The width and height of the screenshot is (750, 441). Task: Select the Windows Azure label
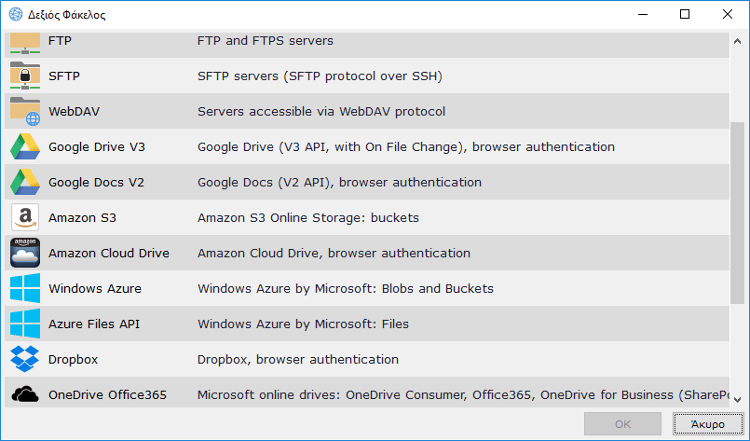pyautogui.click(x=95, y=288)
